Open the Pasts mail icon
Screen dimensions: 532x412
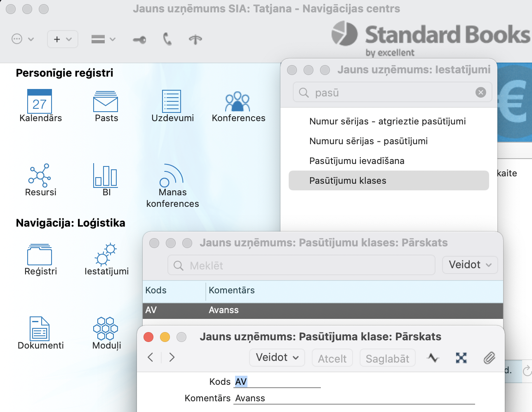click(106, 101)
